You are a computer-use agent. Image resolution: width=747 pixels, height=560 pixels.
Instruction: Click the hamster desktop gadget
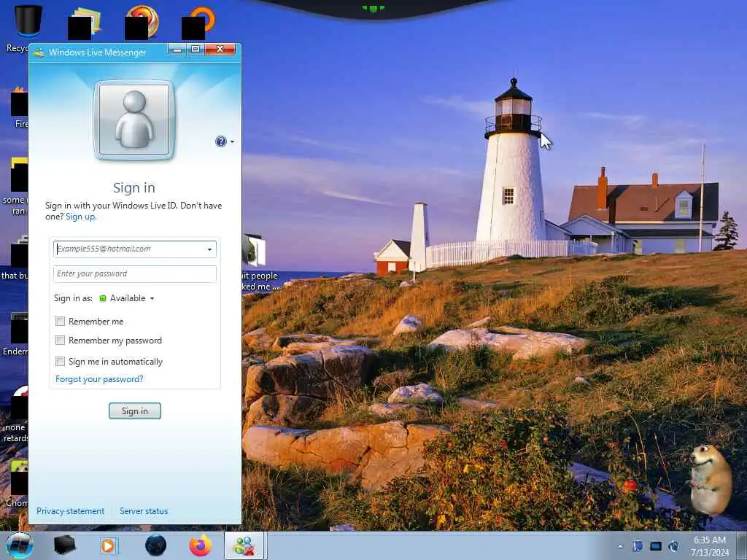[711, 480]
